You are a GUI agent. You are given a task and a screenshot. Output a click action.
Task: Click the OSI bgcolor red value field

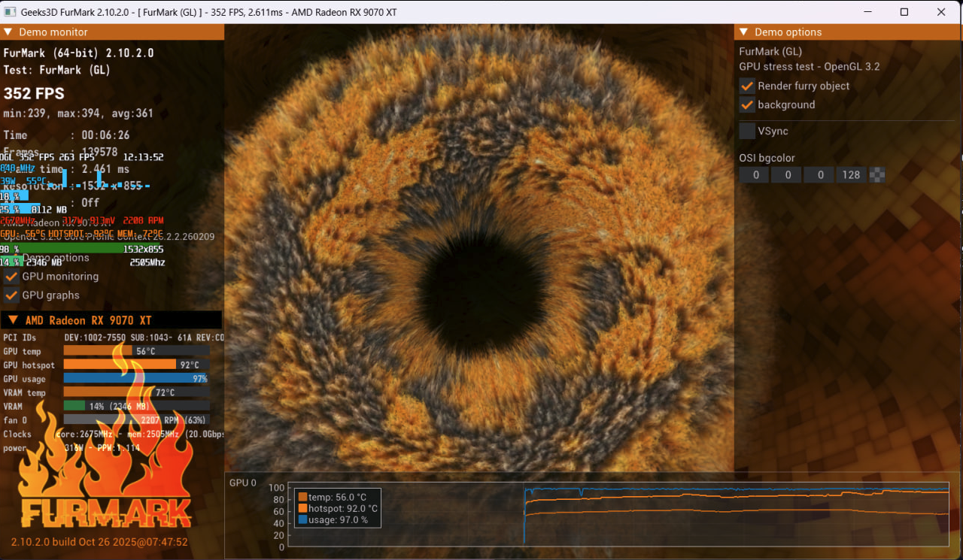pyautogui.click(x=754, y=175)
